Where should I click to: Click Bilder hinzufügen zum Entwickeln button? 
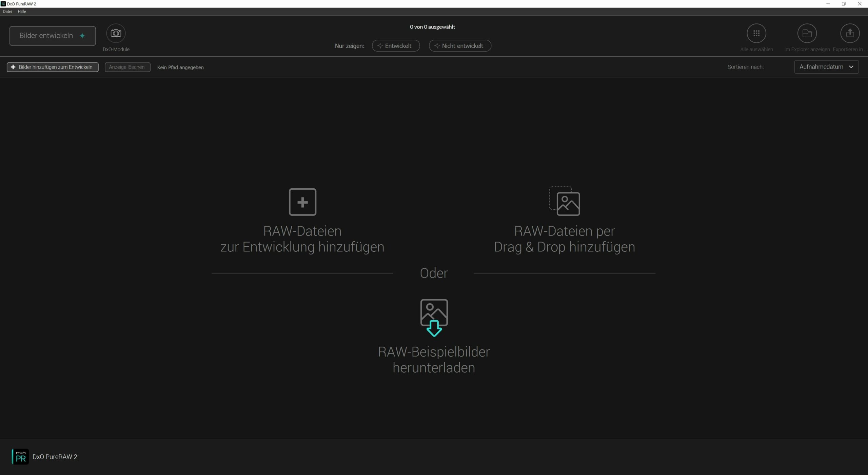pos(53,67)
